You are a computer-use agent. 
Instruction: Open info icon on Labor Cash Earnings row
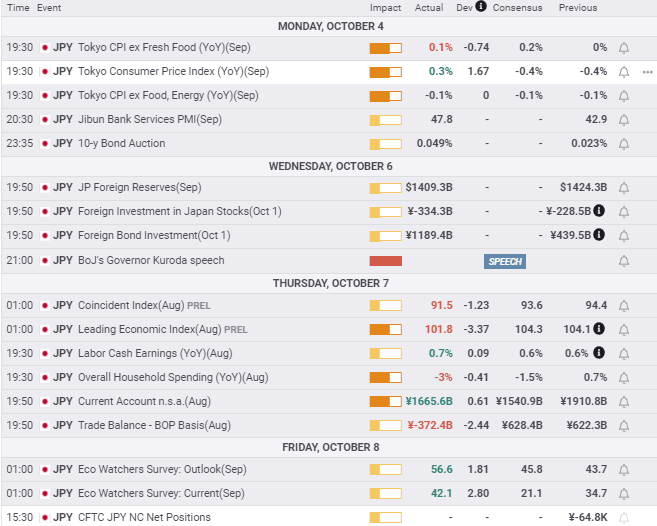(x=598, y=353)
